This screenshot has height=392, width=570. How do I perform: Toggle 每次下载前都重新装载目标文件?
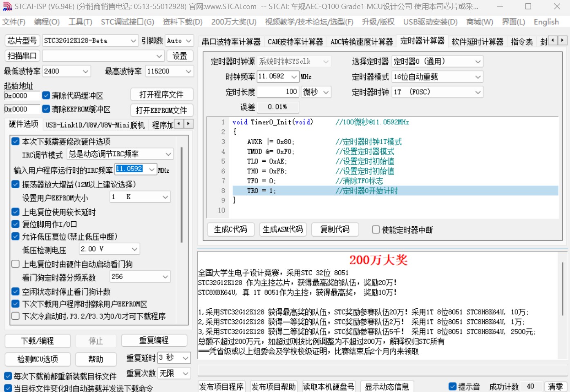[x=8, y=376]
